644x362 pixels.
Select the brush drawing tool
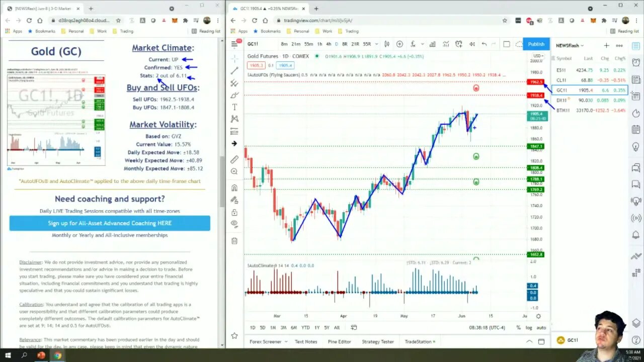(x=234, y=95)
